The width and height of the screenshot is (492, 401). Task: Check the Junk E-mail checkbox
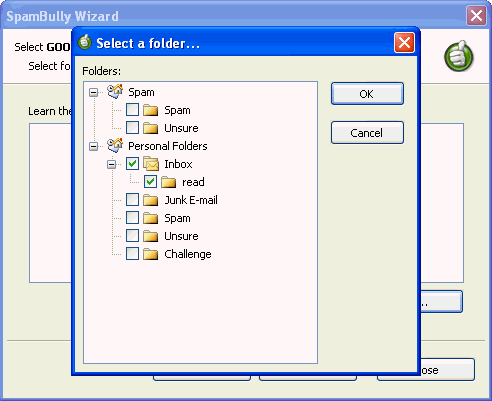[132, 200]
